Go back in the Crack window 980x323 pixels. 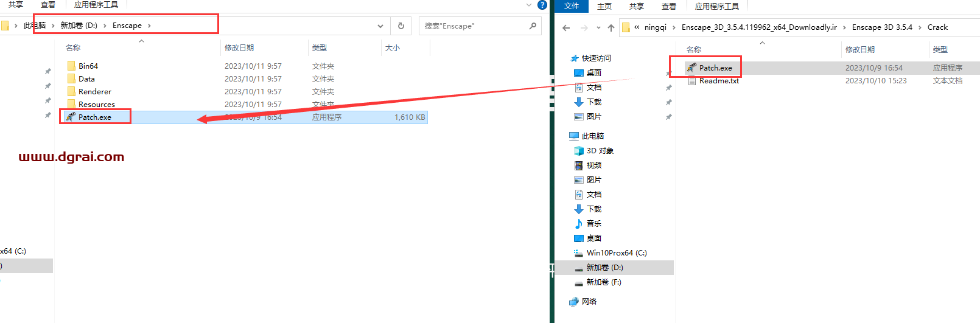click(566, 27)
